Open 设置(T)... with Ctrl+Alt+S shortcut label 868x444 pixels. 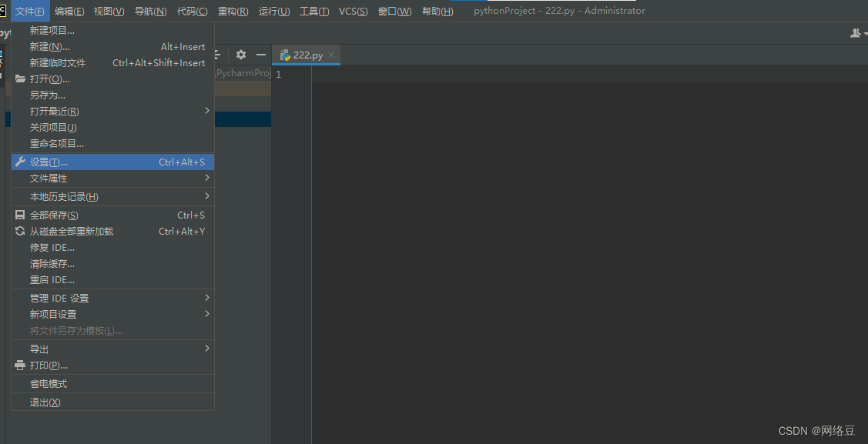coord(113,162)
